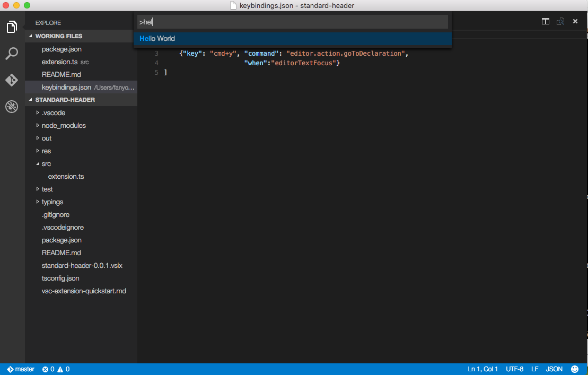Click the open preview icon beside split editor
Viewport: 588px width, 375px height.
[560, 21]
